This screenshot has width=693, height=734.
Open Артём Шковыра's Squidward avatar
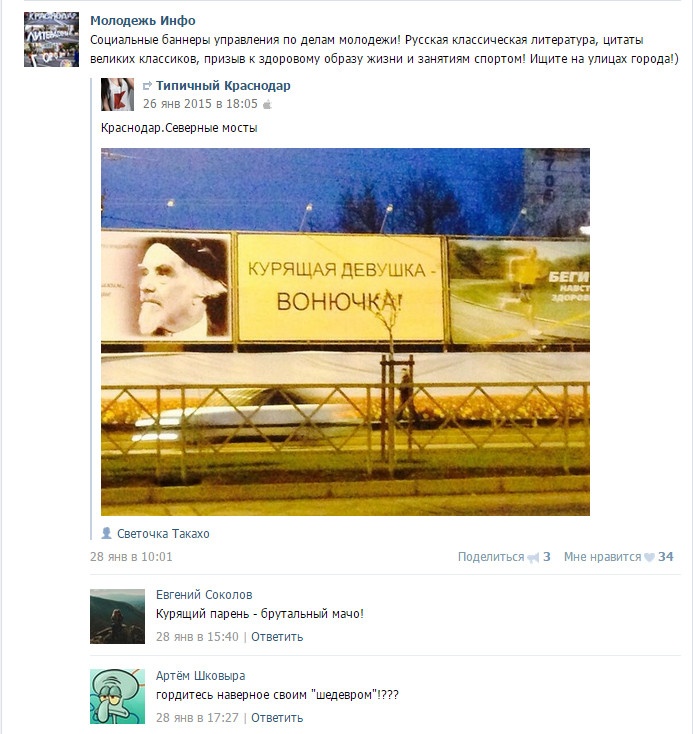pyautogui.click(x=118, y=696)
